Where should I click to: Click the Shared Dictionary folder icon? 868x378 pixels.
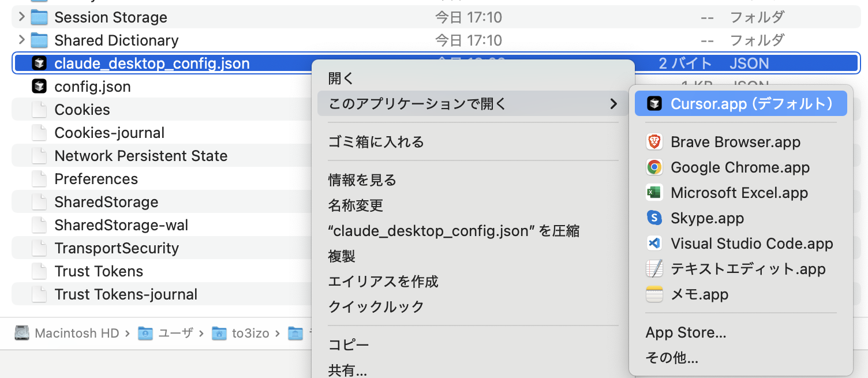[x=39, y=40]
